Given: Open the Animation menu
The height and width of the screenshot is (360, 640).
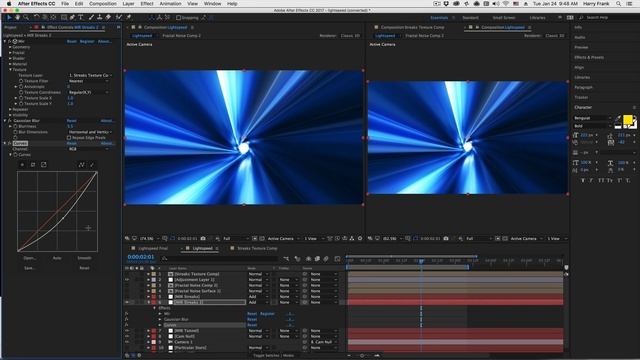Looking at the screenshot, I should point(170,4).
